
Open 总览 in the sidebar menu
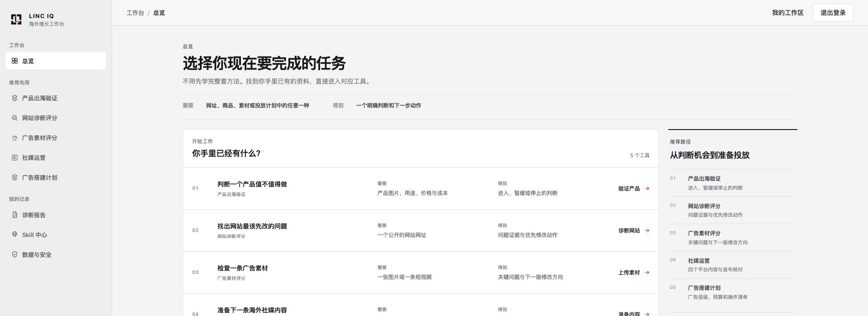[56, 61]
